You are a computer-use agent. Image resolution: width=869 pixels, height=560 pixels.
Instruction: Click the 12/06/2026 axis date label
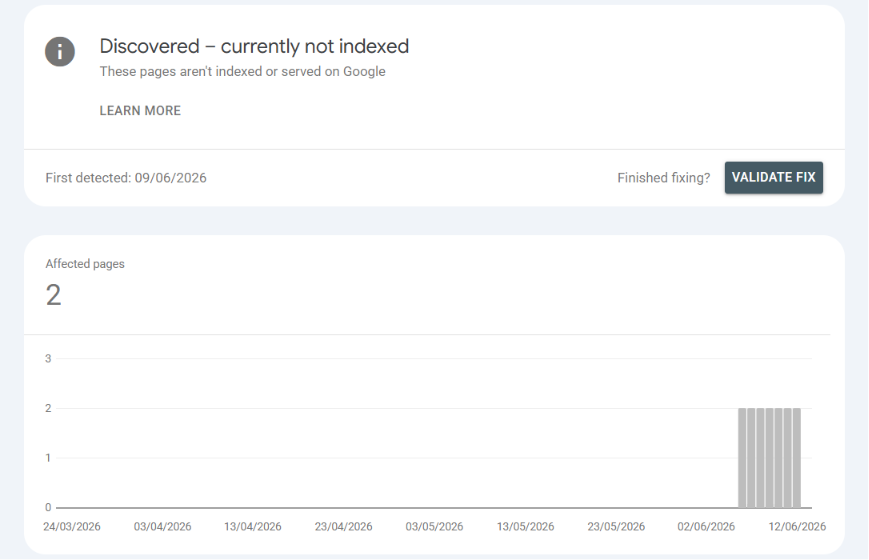tap(797, 527)
